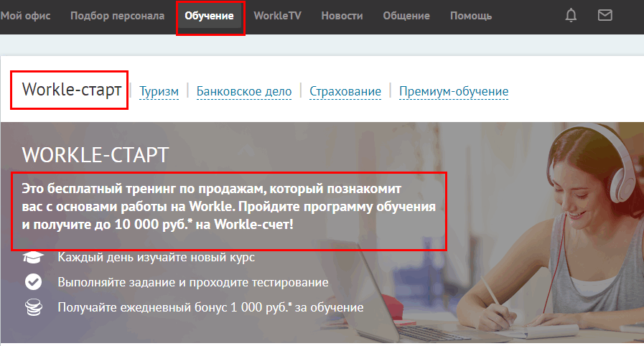
Task: Switch to the Премиум-обучение tab
Action: click(454, 91)
